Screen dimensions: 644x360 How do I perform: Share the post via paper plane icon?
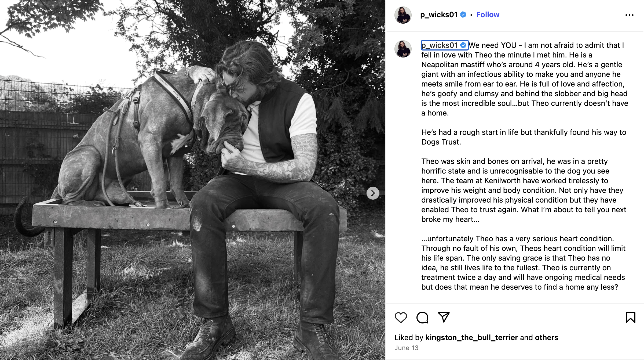click(x=444, y=317)
